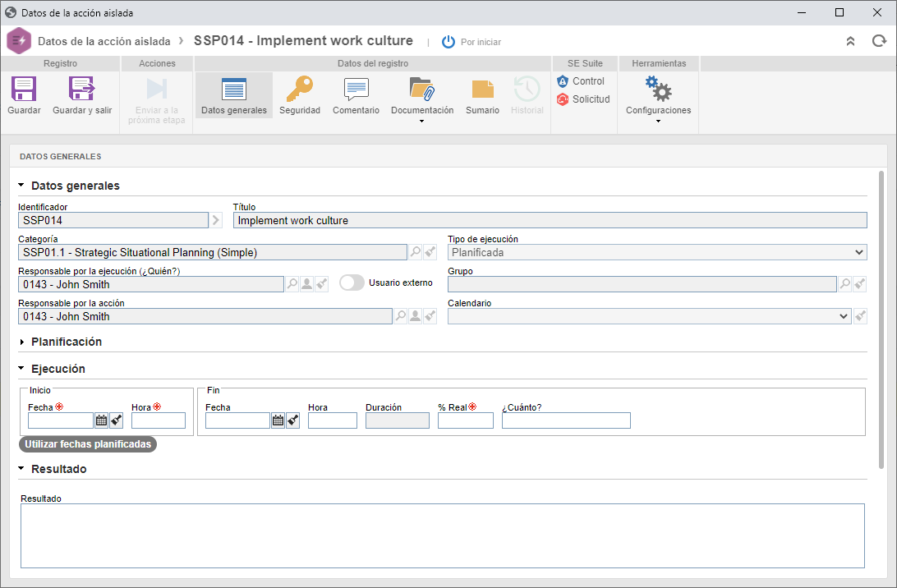Assign current user to Responsable por la acción
The height and width of the screenshot is (588, 897).
pos(416,315)
